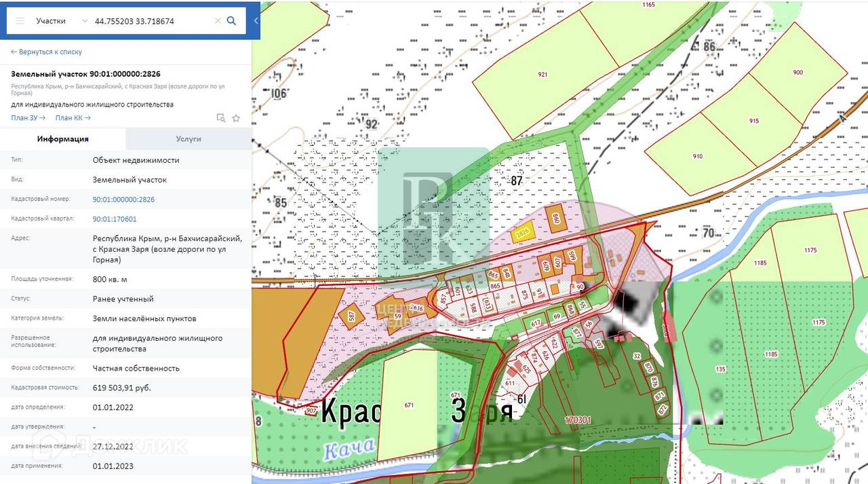
Task: Select parcel 671 on the map
Action: click(x=409, y=405)
